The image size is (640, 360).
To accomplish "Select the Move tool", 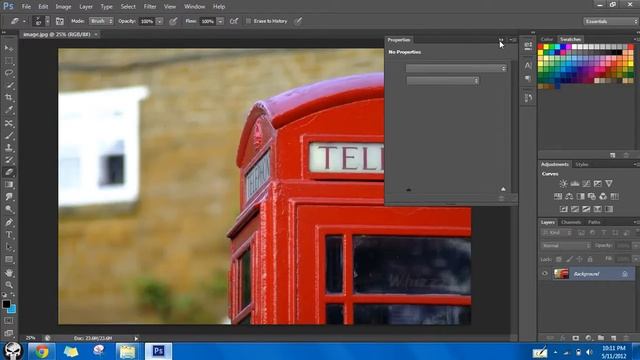I will point(9,49).
